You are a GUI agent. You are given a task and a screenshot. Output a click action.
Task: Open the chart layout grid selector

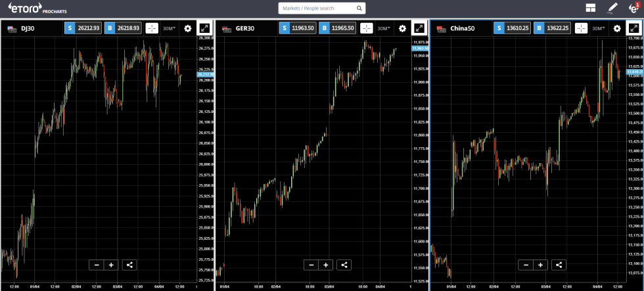pyautogui.click(x=591, y=9)
